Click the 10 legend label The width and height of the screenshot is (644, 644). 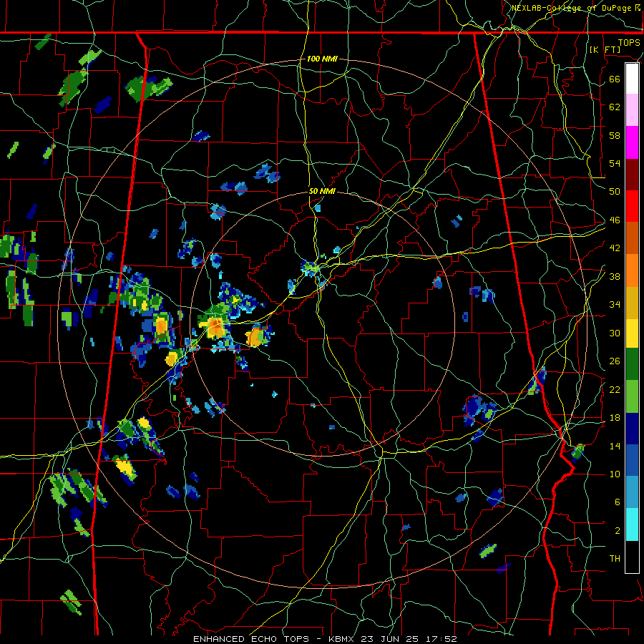tap(615, 474)
